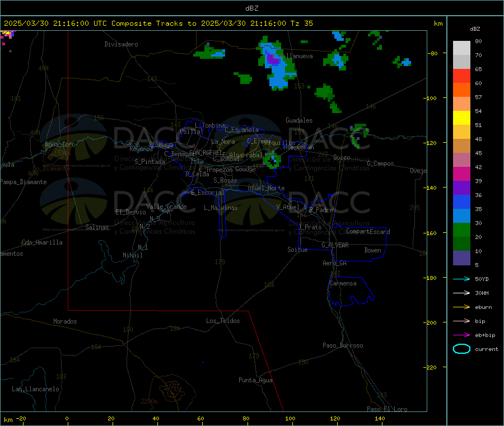Viewport: 504px width, 426px height.
Task: Click the Pampa_Diamante map label
Action: pyautogui.click(x=24, y=182)
